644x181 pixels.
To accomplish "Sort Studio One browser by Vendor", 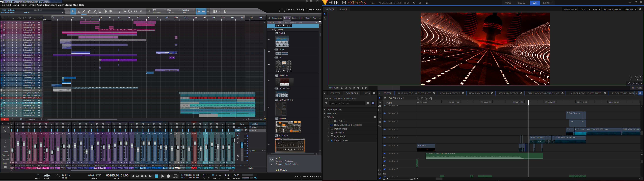I will tap(293, 22).
